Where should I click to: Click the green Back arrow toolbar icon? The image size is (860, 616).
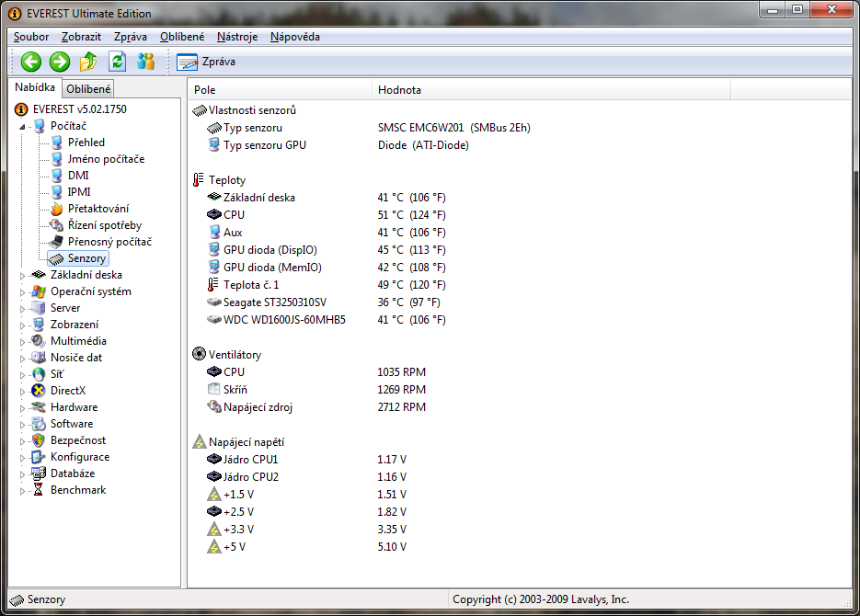coord(31,62)
